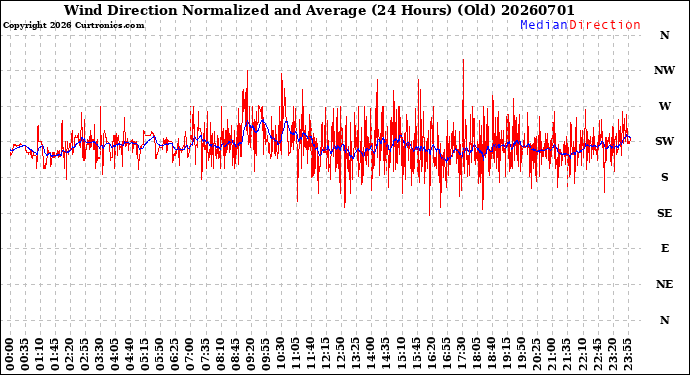Click the 14:35 time label

(386, 354)
